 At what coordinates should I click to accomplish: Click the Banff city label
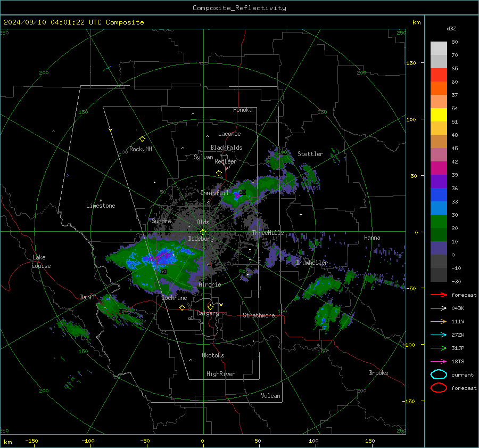tap(88, 297)
